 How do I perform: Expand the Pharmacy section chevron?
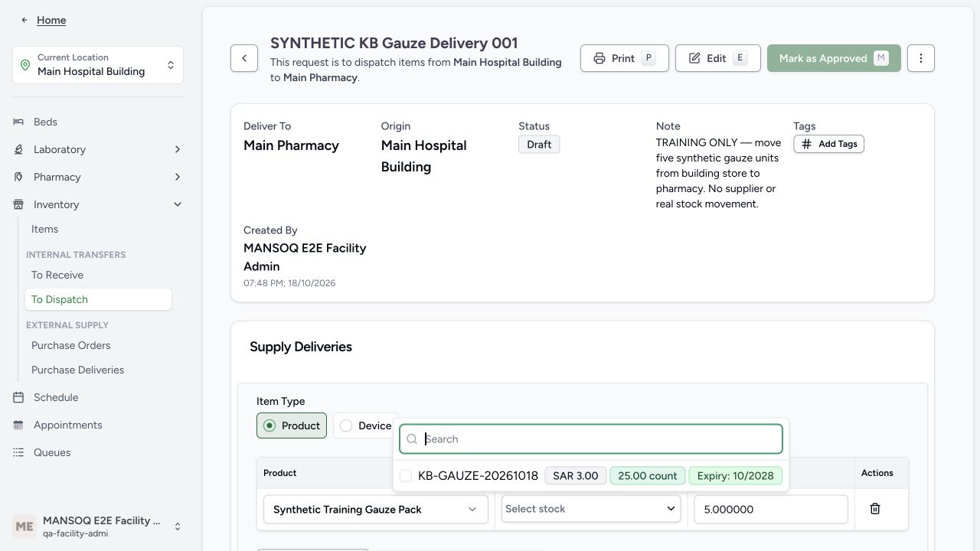(178, 177)
